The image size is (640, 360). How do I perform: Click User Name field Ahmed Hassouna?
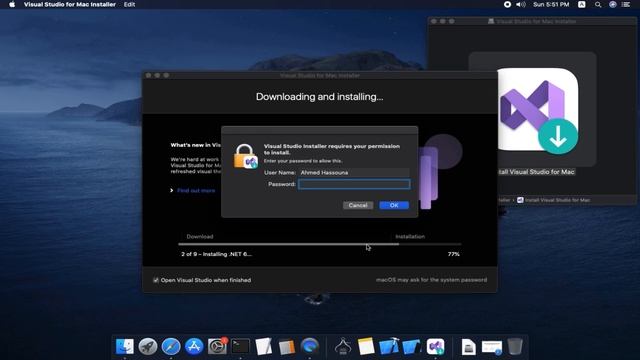[354, 173]
